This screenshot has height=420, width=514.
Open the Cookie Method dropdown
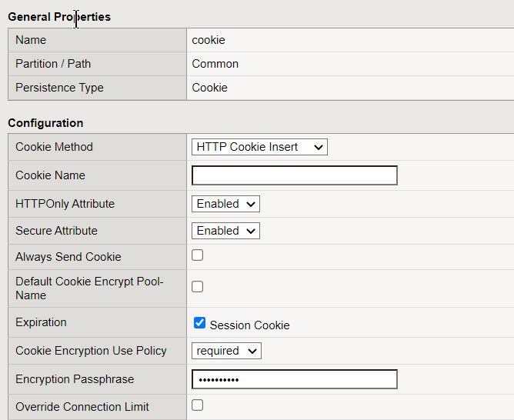pos(259,147)
